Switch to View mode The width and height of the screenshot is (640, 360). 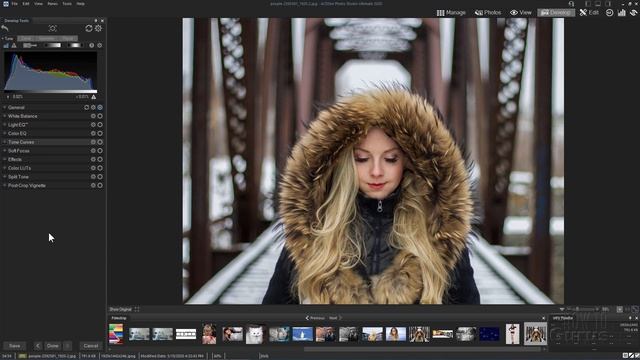click(521, 13)
